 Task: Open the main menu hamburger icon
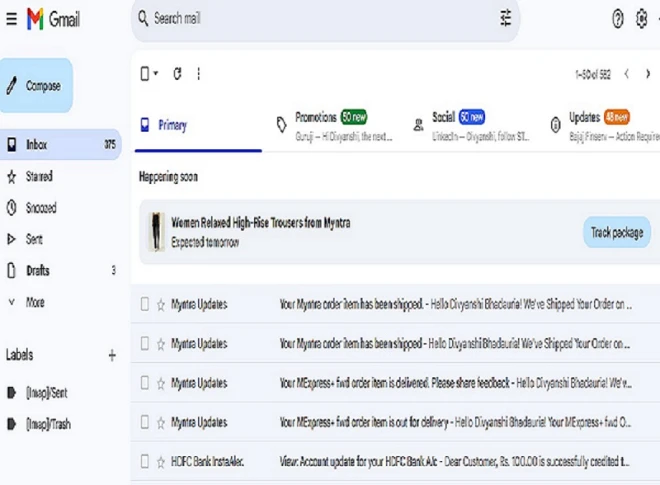(11, 19)
